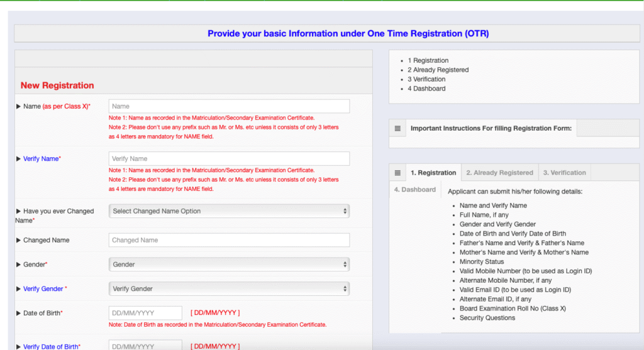Click 'Alternate Mobile Number, if any' item
This screenshot has height=350, width=644.
pos(506,281)
